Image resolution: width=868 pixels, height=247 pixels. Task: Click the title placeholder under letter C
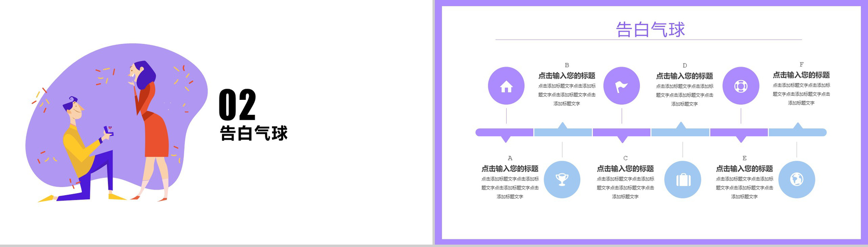click(x=625, y=169)
